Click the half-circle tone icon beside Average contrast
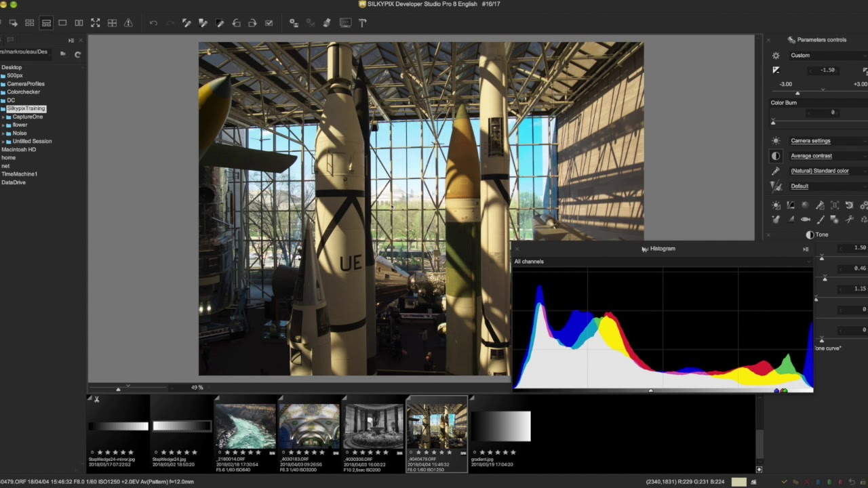Image resolution: width=868 pixels, height=488 pixels. click(x=776, y=156)
